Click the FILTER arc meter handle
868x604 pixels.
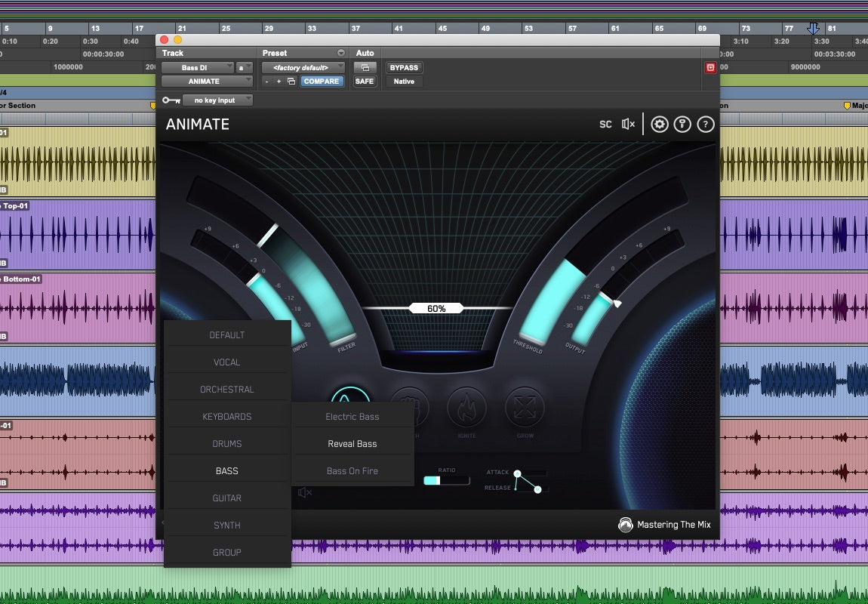click(x=268, y=236)
